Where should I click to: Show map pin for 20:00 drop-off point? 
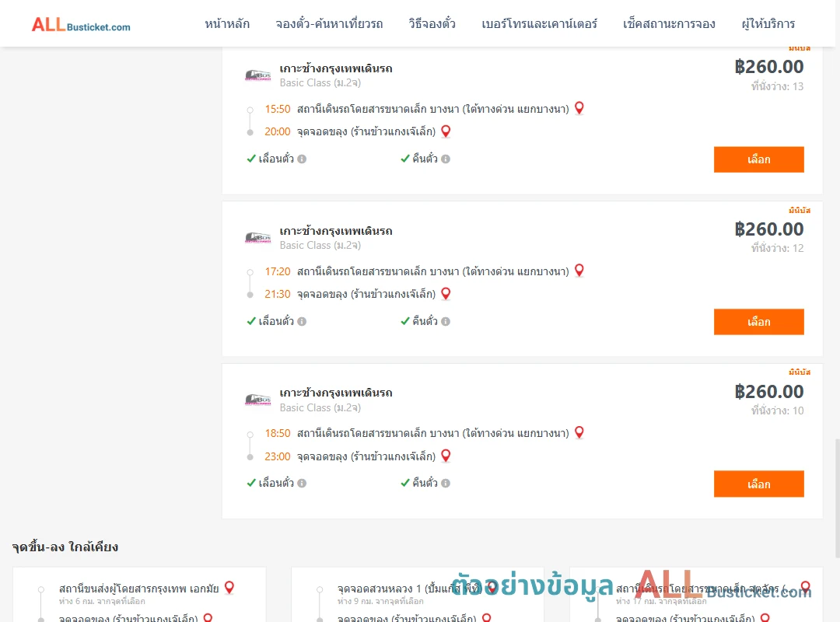[x=446, y=131]
